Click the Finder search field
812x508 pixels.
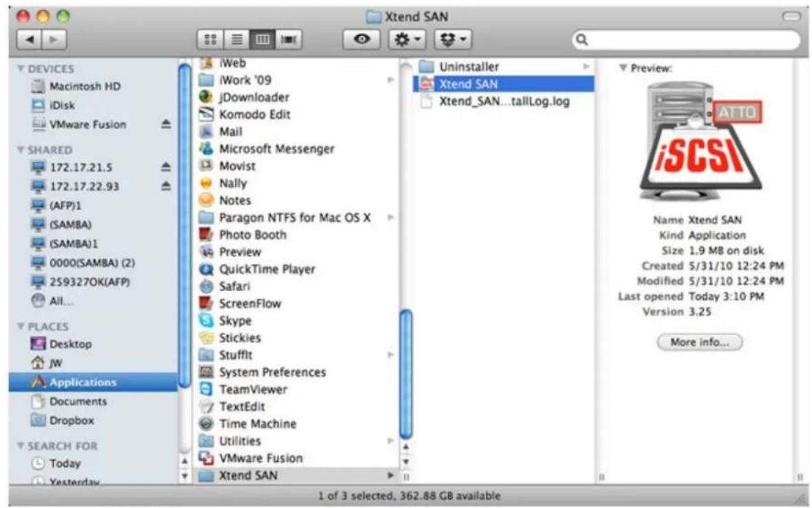686,40
